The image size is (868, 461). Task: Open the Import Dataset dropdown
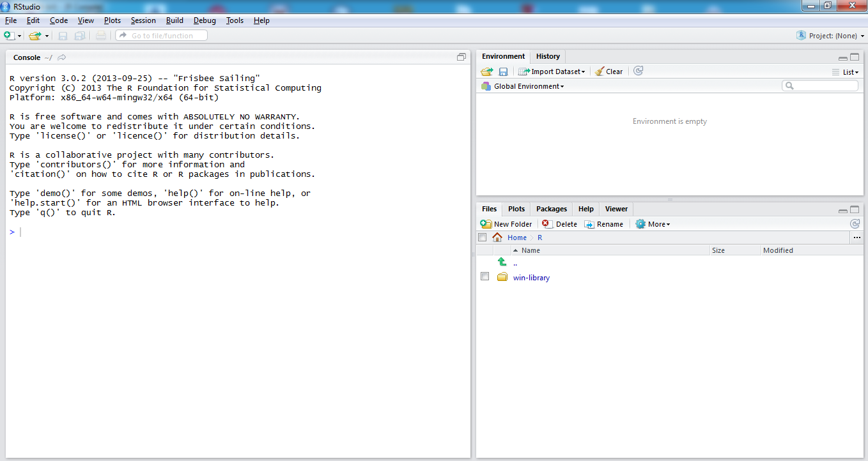tap(552, 72)
